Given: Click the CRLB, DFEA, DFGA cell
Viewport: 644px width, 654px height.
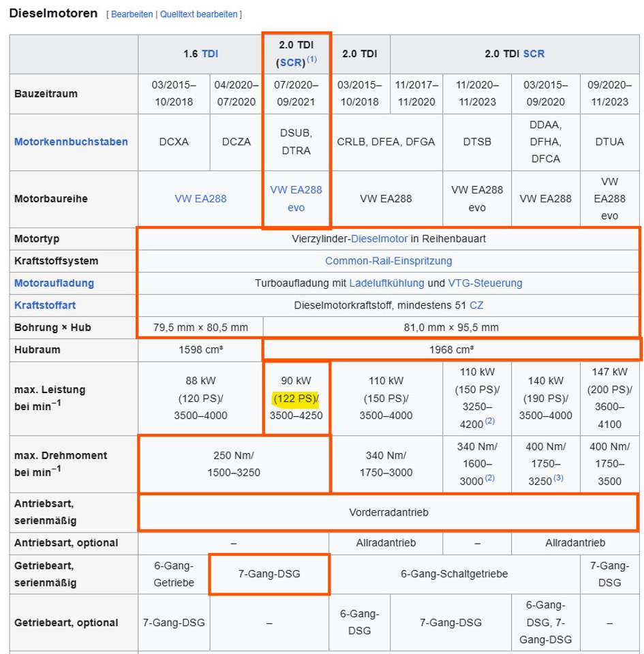Looking at the screenshot, I should click(x=386, y=142).
